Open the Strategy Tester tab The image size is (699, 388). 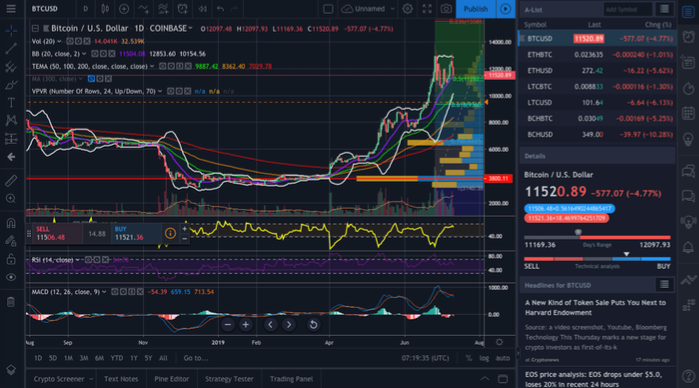229,379
